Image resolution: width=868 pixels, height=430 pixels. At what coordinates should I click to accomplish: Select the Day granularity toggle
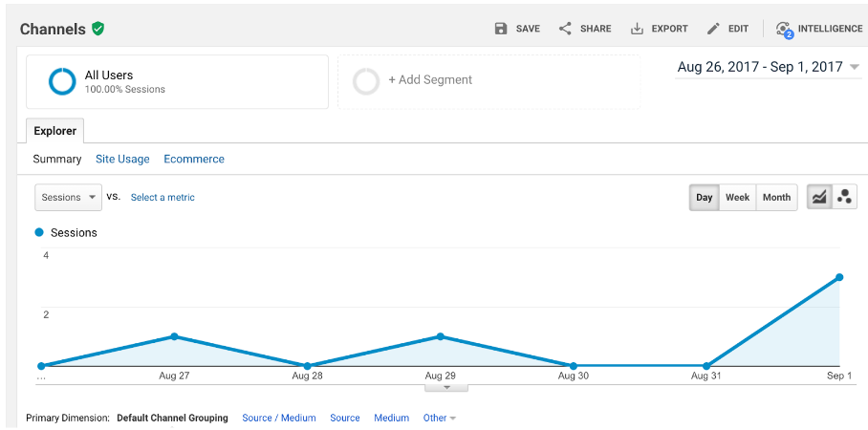[x=705, y=198]
